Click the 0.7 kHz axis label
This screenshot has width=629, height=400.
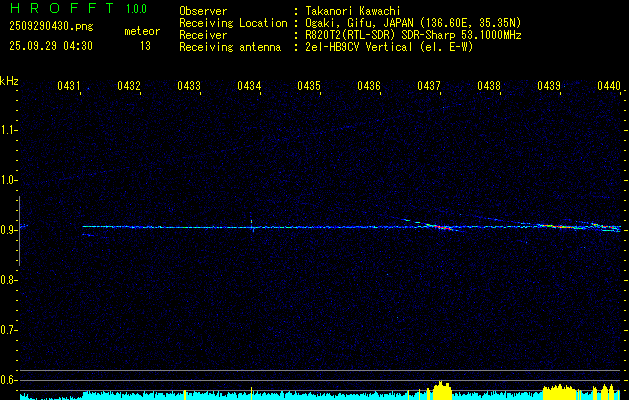click(9, 330)
